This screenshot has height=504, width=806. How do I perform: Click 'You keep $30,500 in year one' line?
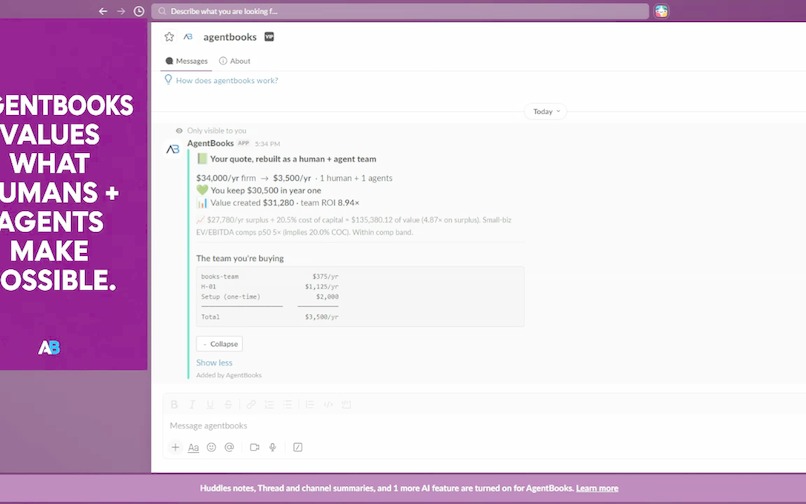pos(259,190)
